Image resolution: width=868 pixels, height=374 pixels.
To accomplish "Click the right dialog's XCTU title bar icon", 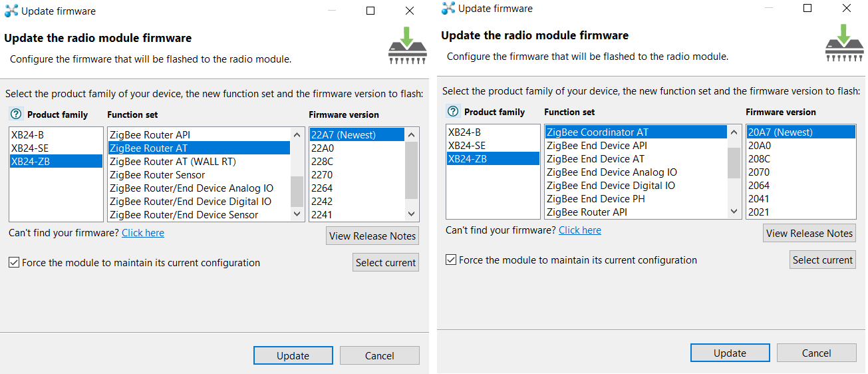I will (448, 8).
